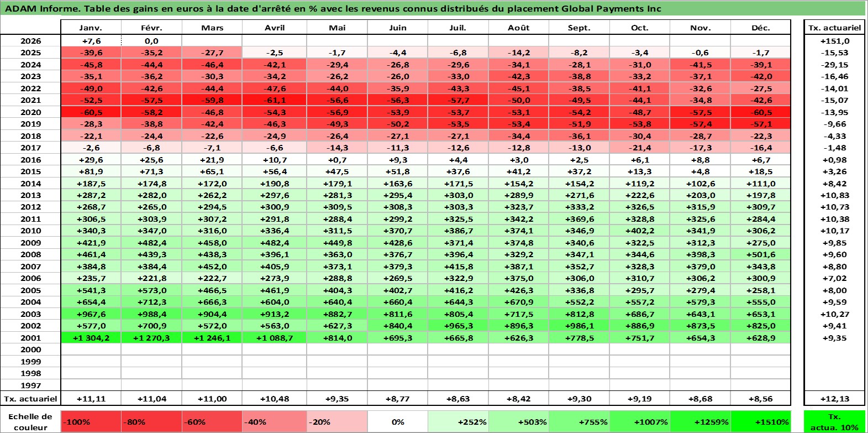Click the +503% legend swatch
The height and width of the screenshot is (433, 868).
click(x=519, y=421)
